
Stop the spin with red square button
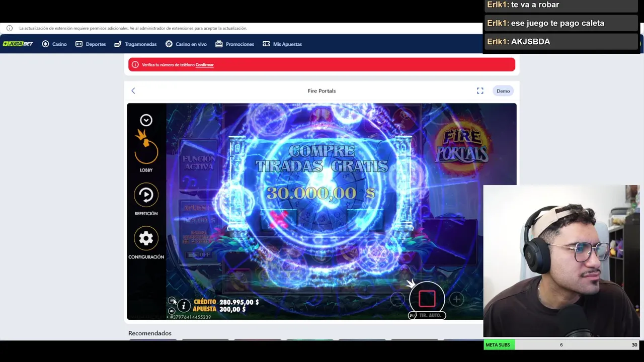tap(427, 299)
